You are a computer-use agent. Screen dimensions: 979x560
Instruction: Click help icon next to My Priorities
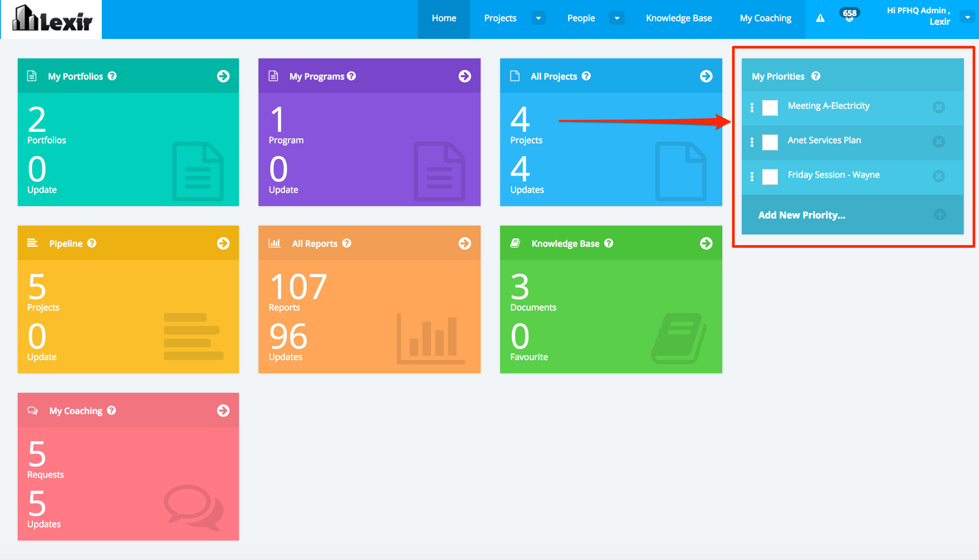pos(816,76)
